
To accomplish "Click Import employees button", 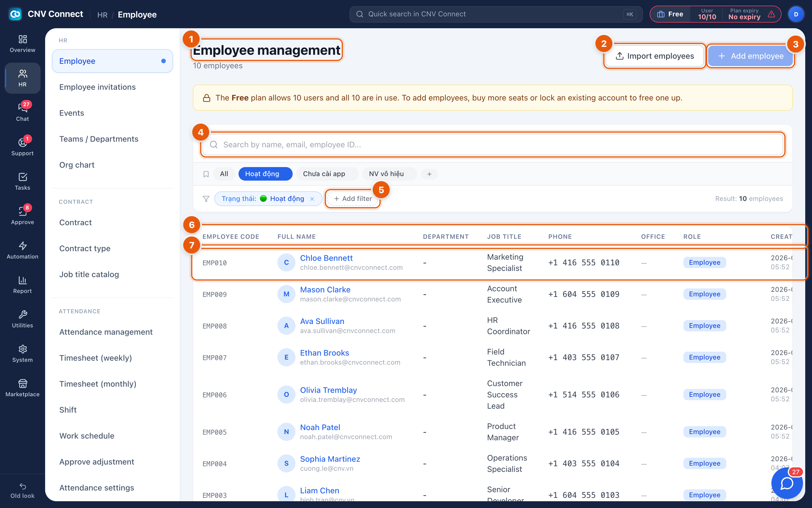I will point(655,56).
